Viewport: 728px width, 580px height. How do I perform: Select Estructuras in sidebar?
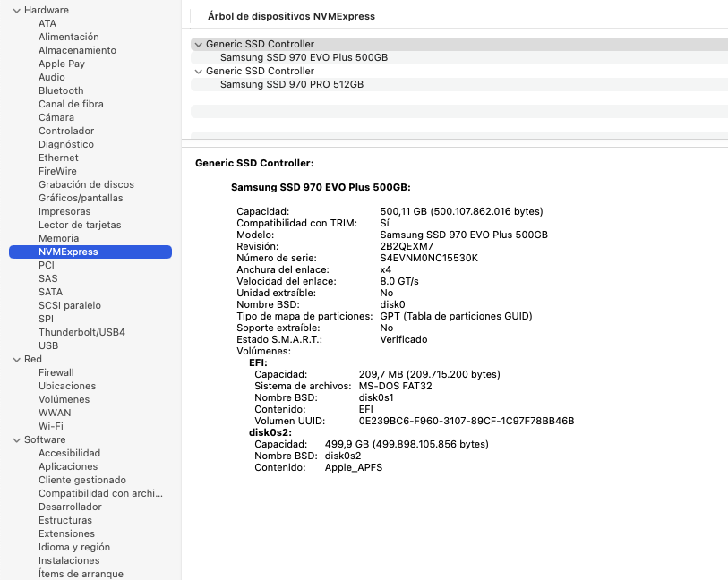tap(65, 522)
